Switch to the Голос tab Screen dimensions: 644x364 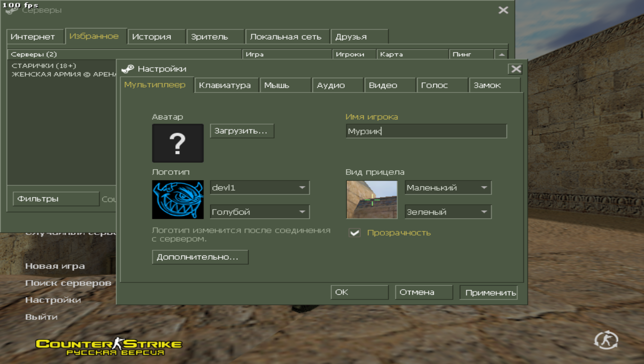click(x=442, y=85)
